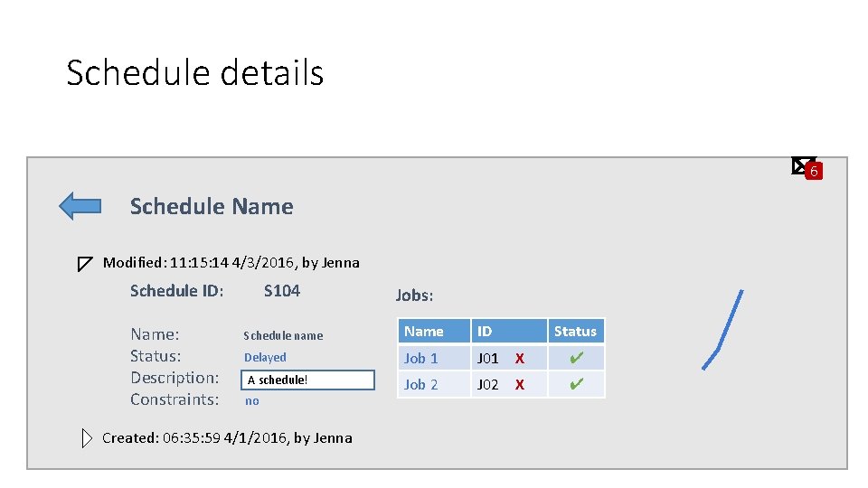Click the blue back arrow
868x488 pixels.
coord(80,206)
